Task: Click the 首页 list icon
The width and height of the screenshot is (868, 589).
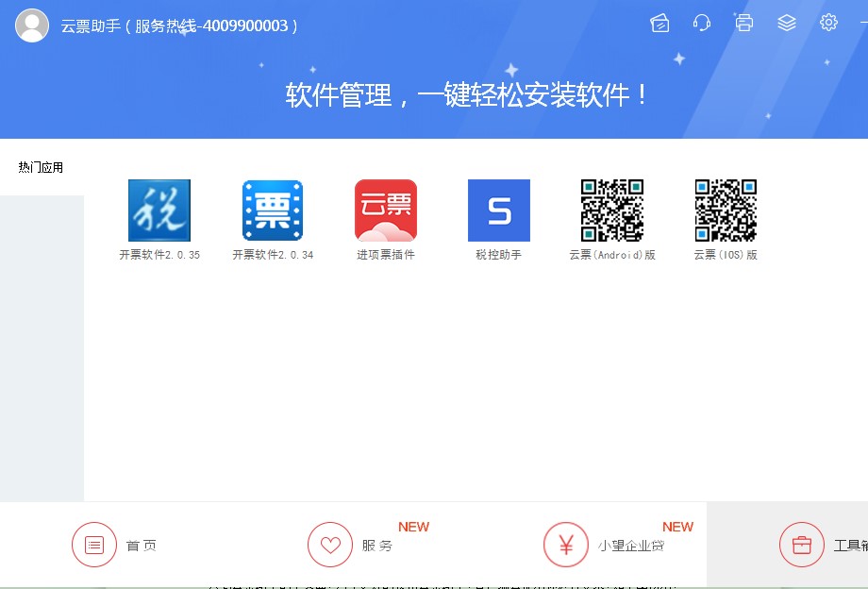Action: coord(94,545)
